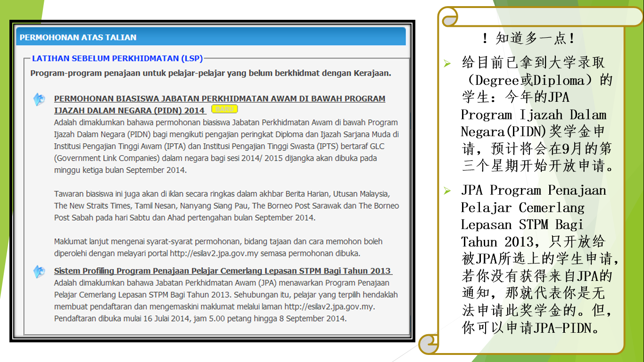Click the line "被JPA所选上的学生申请，"

point(540,259)
